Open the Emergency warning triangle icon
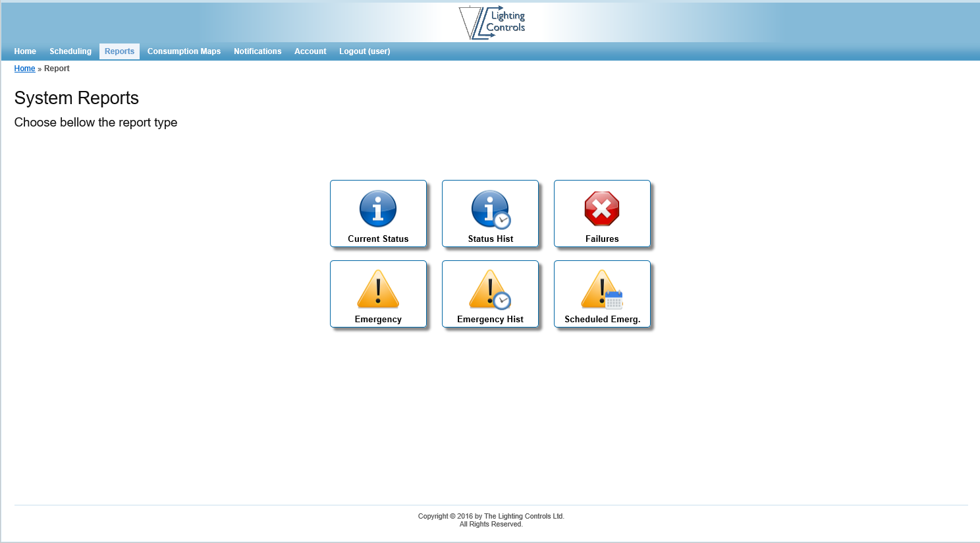980x543 pixels. coord(378,289)
